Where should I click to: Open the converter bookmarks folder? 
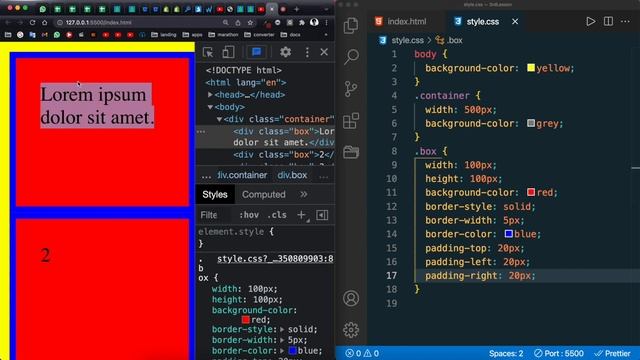tap(259, 35)
